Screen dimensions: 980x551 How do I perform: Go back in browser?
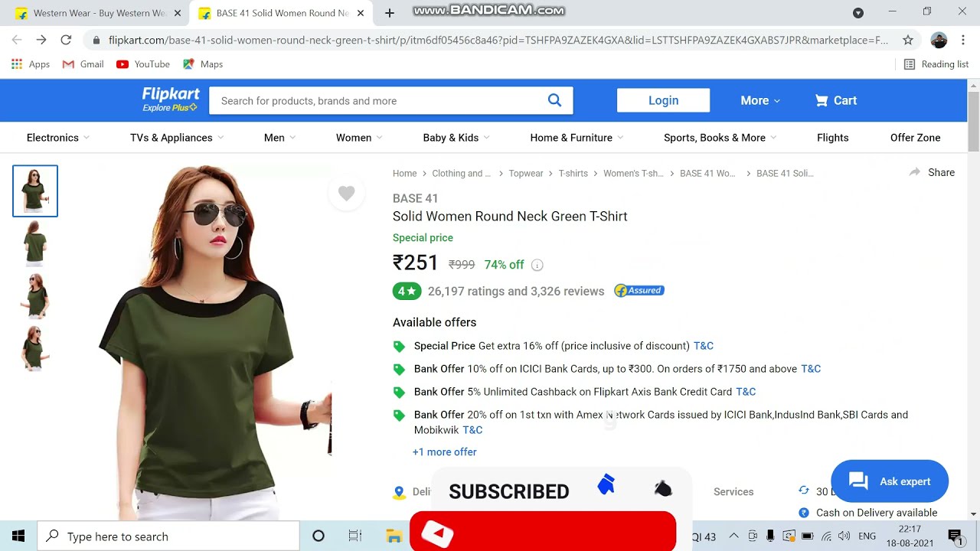coord(17,40)
